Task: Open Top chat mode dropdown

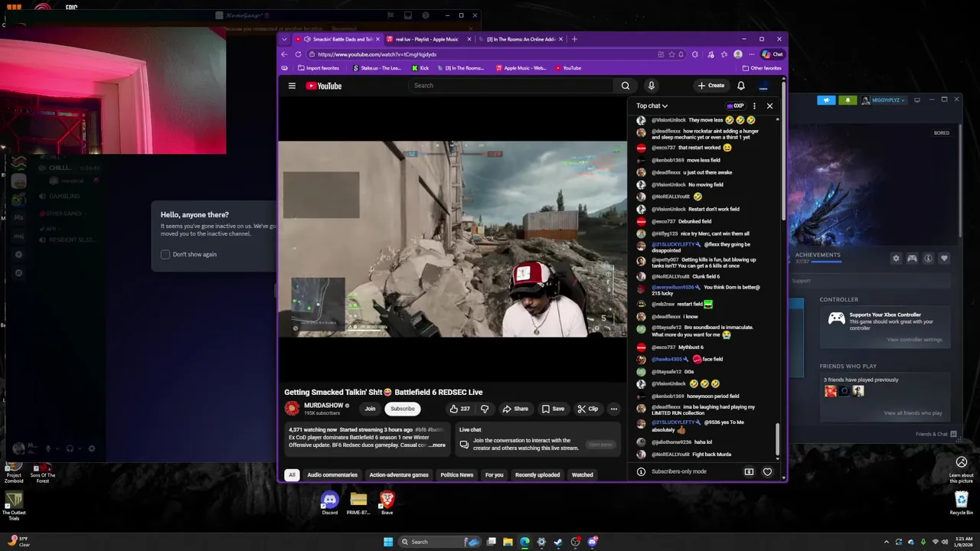Action: (652, 106)
